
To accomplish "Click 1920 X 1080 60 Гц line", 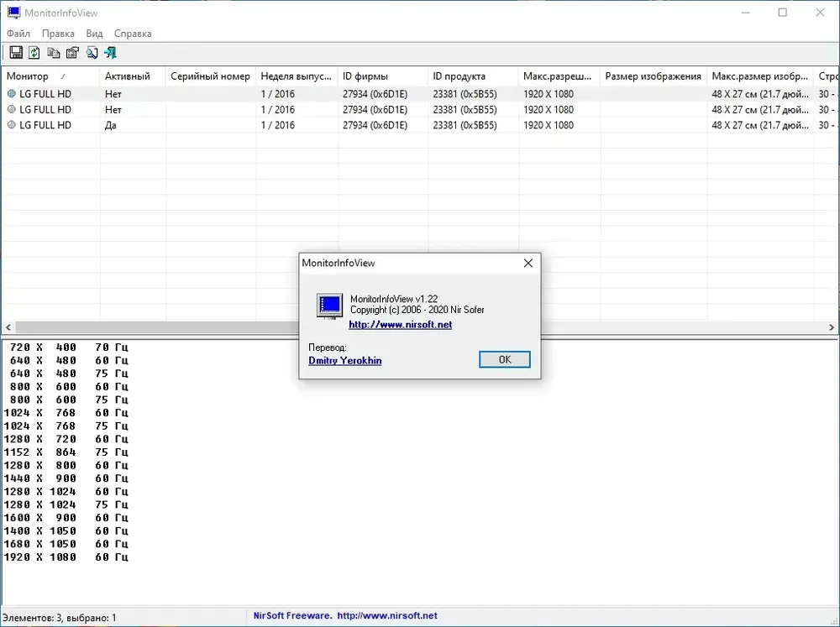I will pyautogui.click(x=66, y=556).
